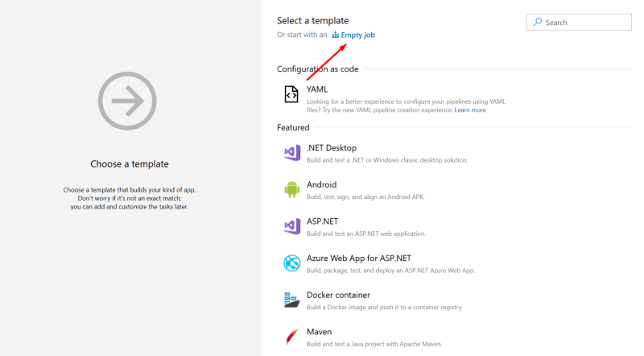Screen dimensions: 644x356
Task: Click the ASP.NET Visual Studio icon
Action: [x=292, y=226]
